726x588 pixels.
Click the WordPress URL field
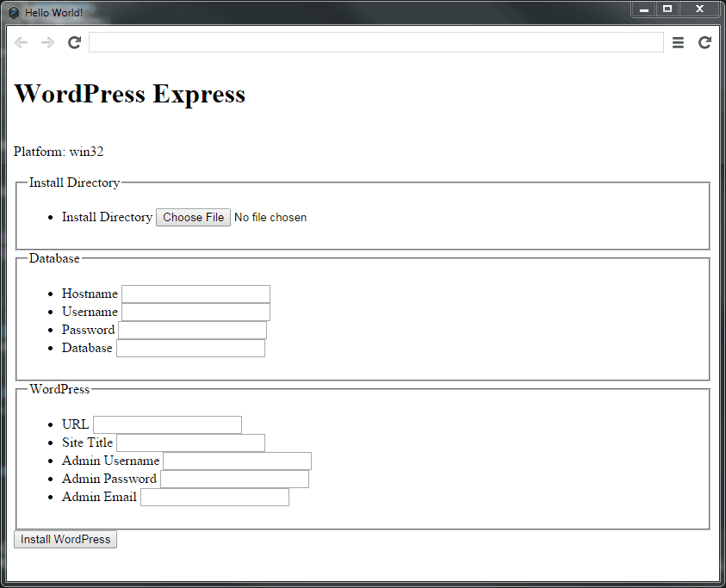click(167, 425)
